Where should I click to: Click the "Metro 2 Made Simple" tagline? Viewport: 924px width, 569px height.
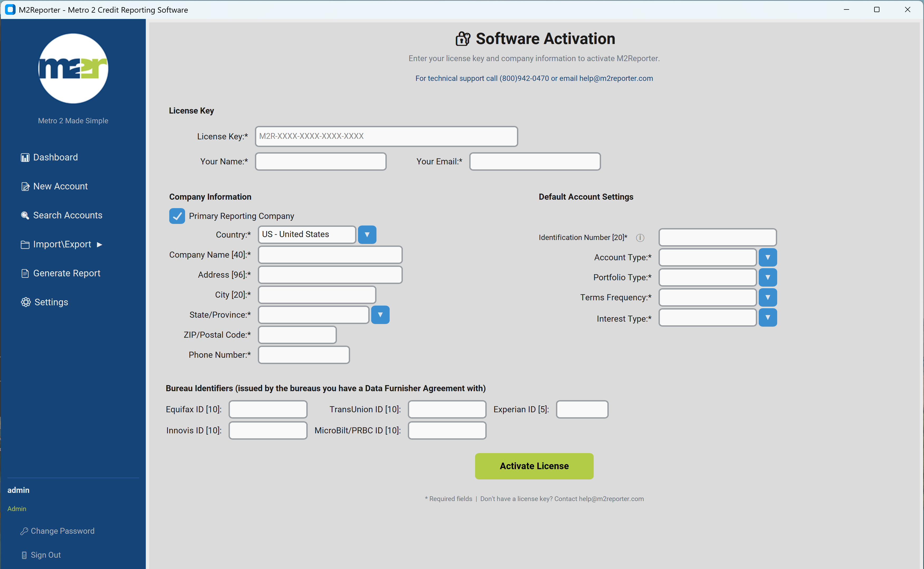pos(73,121)
